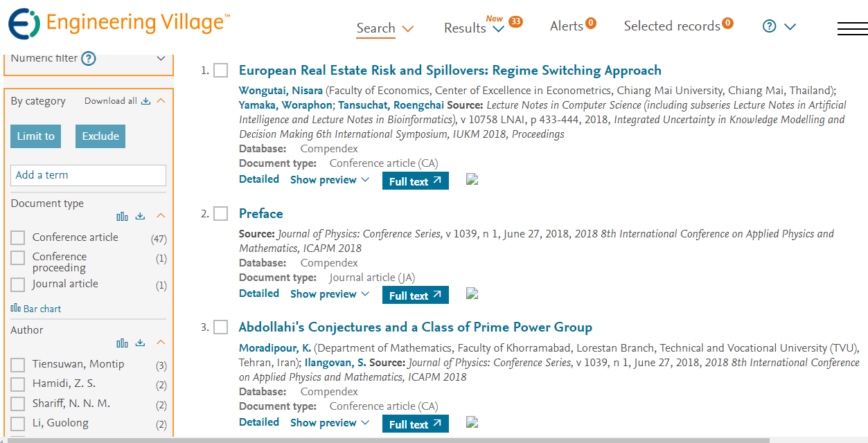Collapse the Document type section

[161, 216]
